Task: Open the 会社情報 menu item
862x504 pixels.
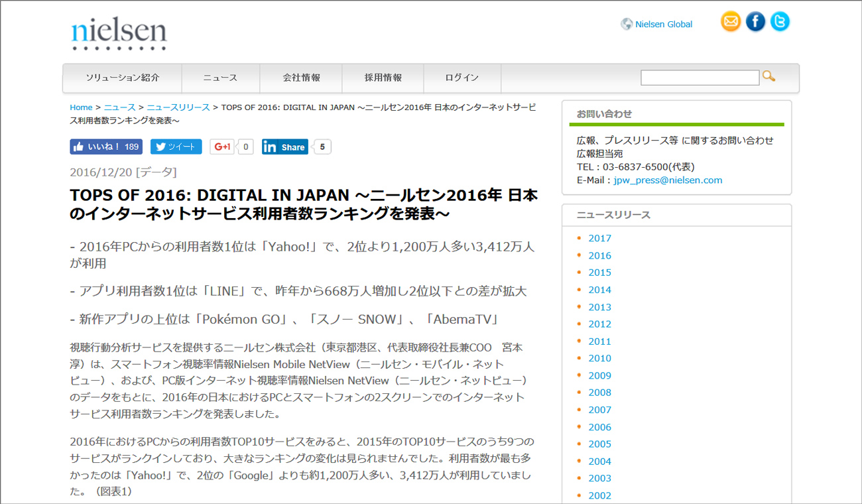Action: [x=301, y=78]
